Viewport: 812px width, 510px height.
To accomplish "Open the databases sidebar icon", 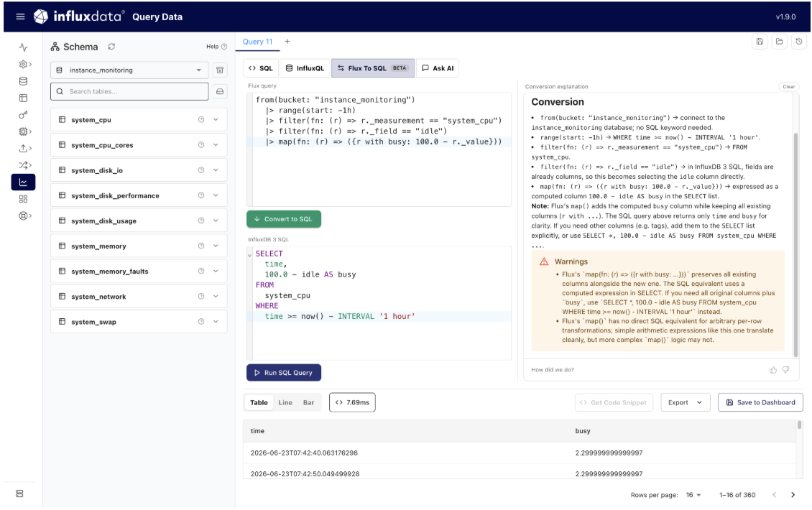I will tap(23, 80).
